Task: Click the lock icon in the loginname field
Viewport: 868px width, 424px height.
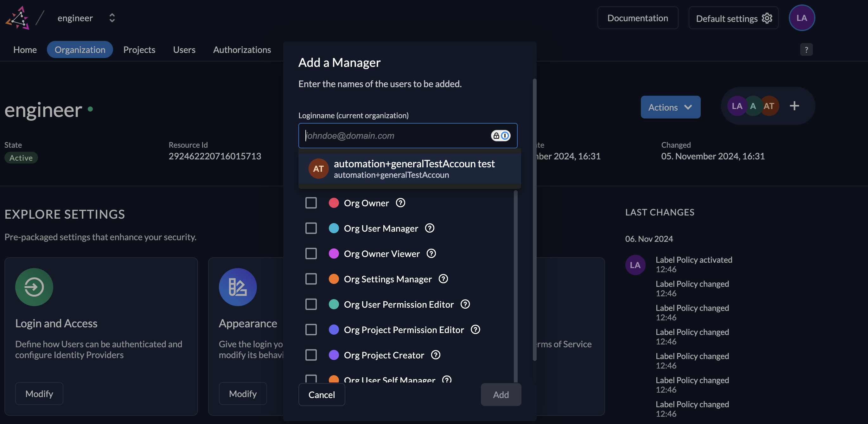Action: click(496, 136)
